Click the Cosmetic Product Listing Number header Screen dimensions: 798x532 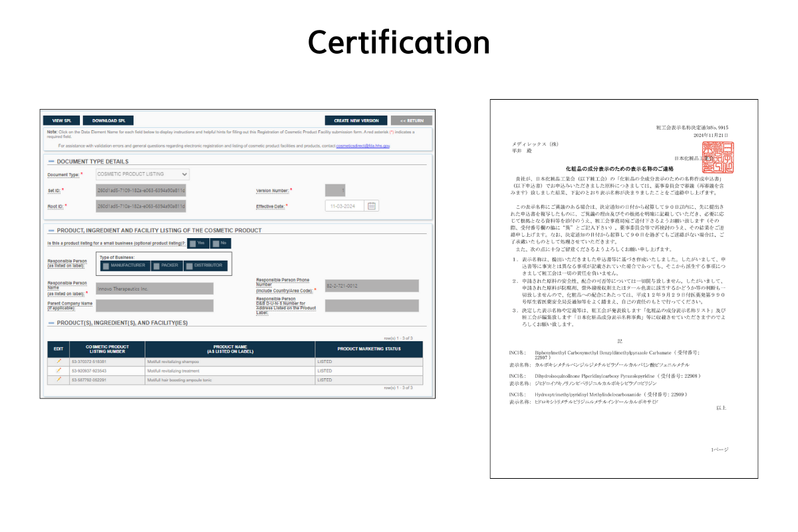107,349
